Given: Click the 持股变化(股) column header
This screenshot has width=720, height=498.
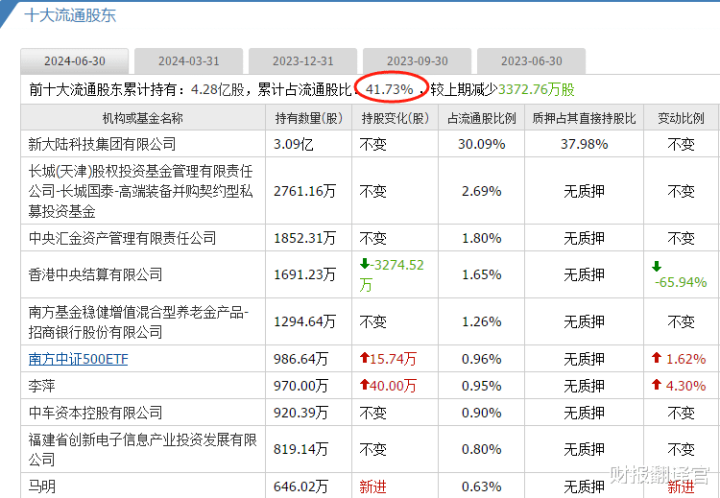Looking at the screenshot, I should click(395, 118).
